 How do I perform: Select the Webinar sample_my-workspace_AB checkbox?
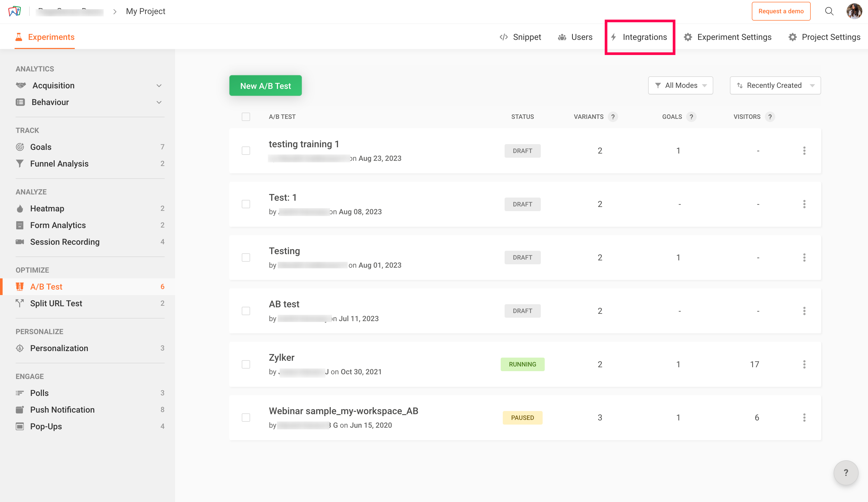coord(246,418)
